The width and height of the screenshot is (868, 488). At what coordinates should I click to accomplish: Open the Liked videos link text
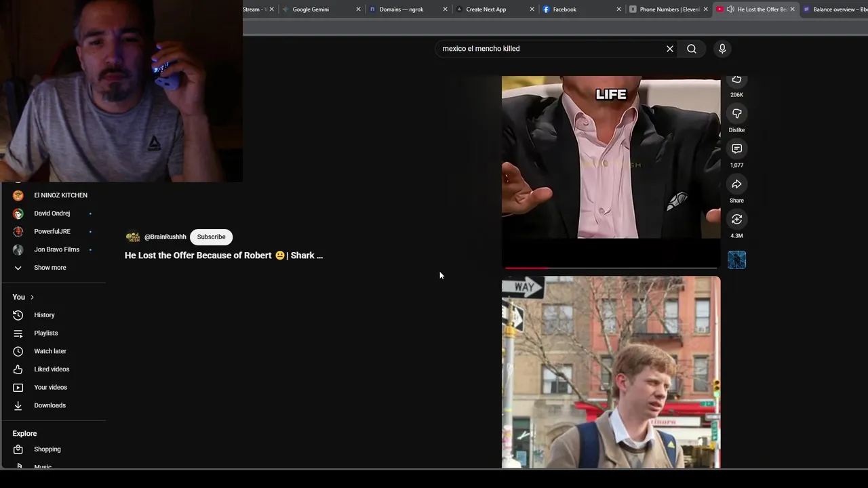(x=52, y=369)
